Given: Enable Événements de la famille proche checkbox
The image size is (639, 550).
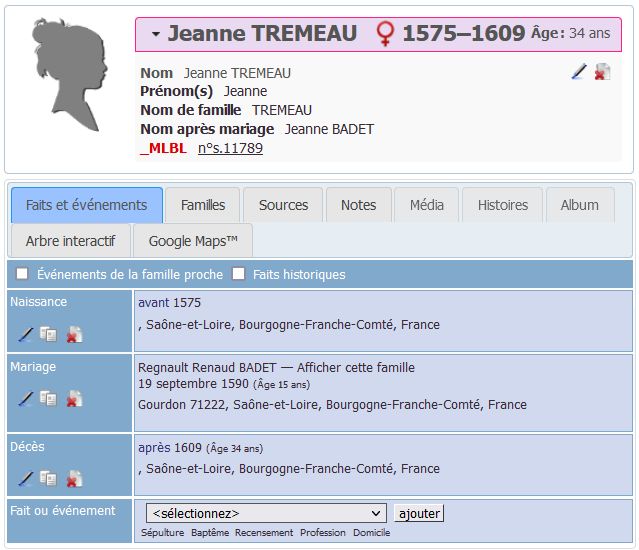Looking at the screenshot, I should click(x=22, y=274).
